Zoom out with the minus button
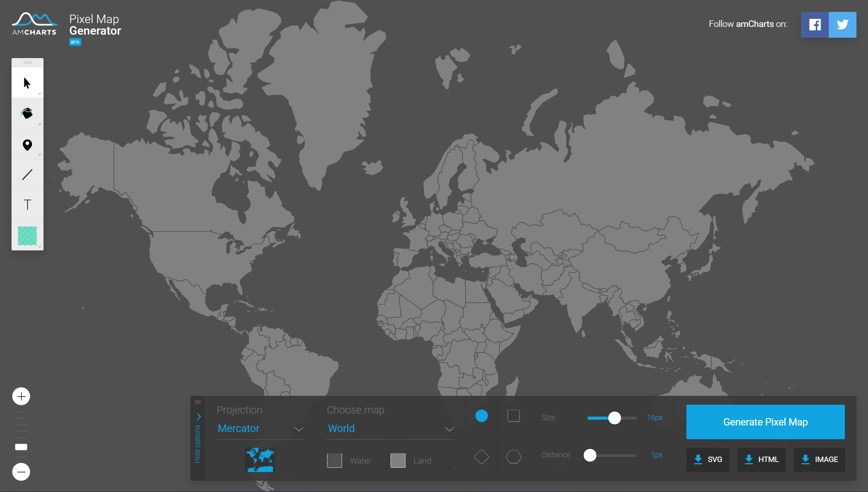The width and height of the screenshot is (868, 492). coord(21,472)
